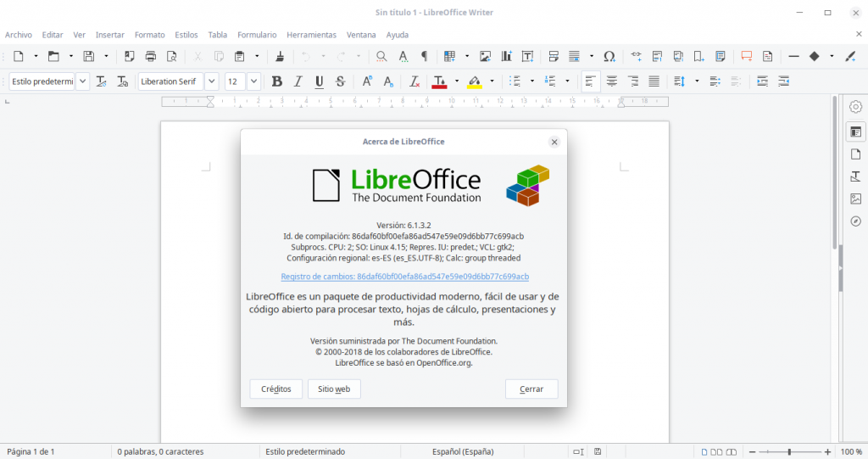Screen dimensions: 868x459
Task: Click the Subscript icon
Action: pos(388,81)
